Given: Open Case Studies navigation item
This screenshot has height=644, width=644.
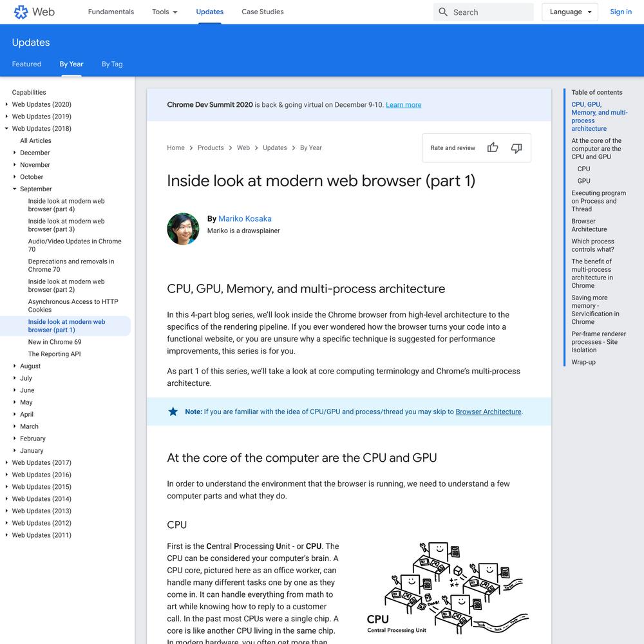Looking at the screenshot, I should pos(263,12).
